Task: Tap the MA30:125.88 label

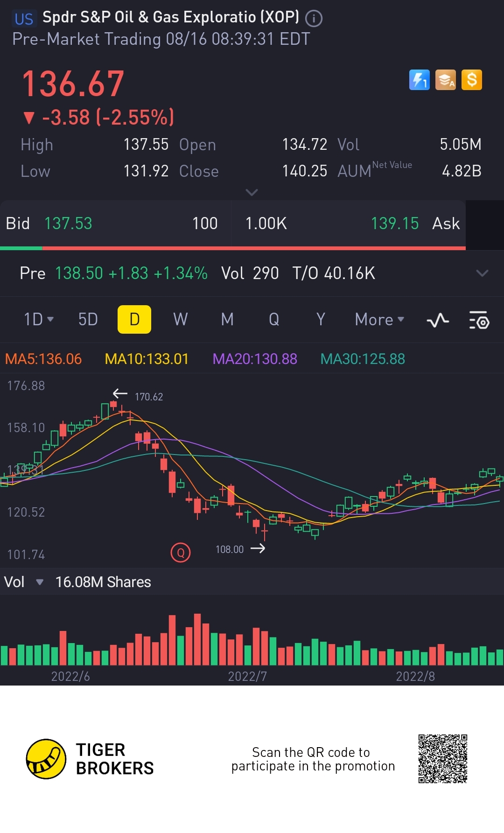Action: (x=363, y=359)
